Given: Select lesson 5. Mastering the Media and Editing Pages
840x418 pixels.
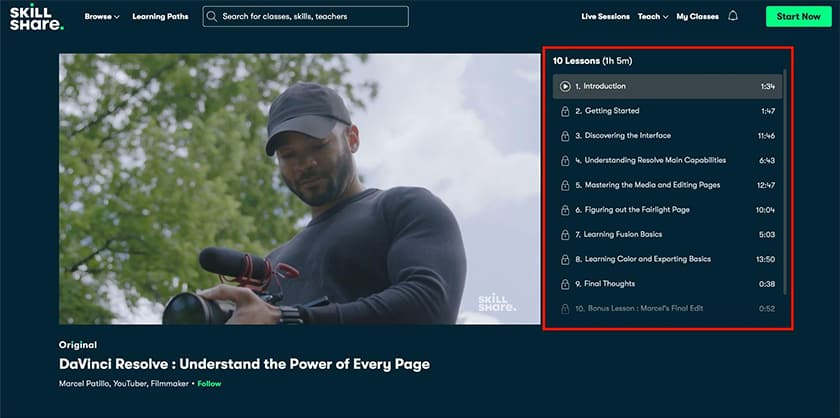Looking at the screenshot, I should pyautogui.click(x=667, y=185).
